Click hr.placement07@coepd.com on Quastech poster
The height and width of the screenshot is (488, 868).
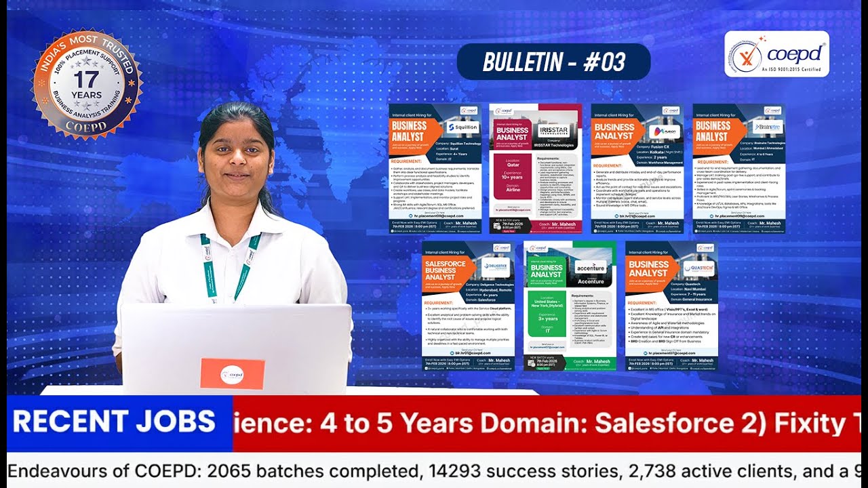(x=672, y=353)
